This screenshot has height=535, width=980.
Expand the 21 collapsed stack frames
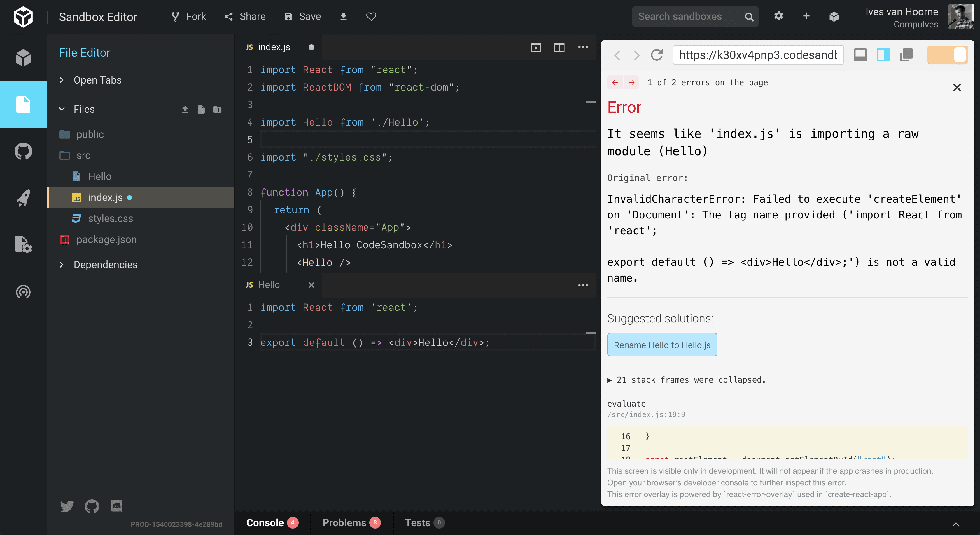pos(687,380)
